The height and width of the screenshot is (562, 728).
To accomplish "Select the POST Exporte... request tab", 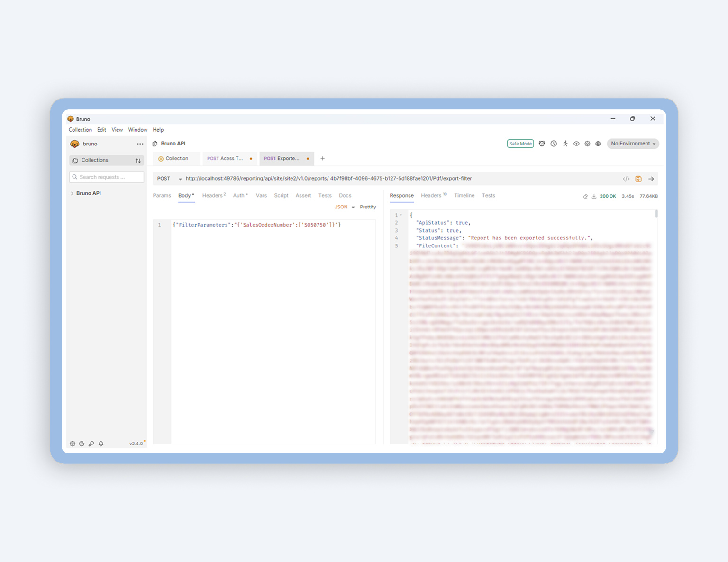I will click(x=287, y=159).
